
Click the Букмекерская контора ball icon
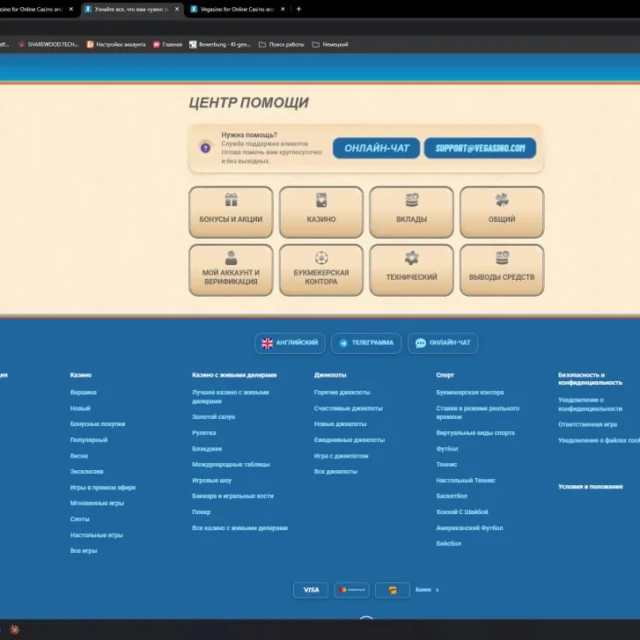322,258
